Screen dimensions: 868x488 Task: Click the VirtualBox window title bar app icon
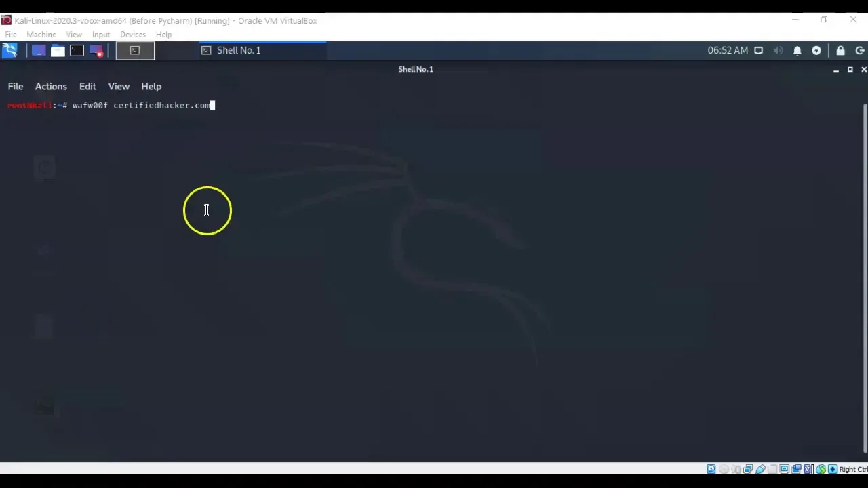(x=6, y=20)
